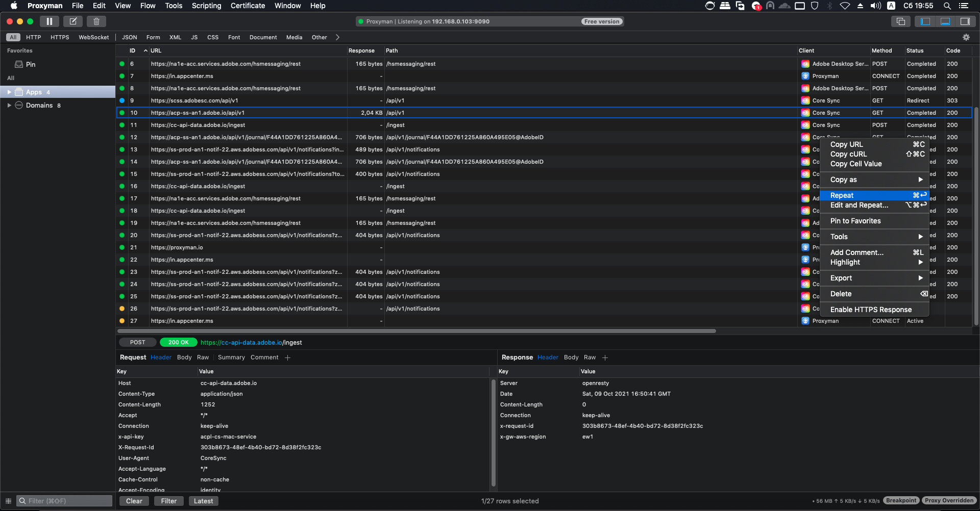Click the request header panel vertical scrollbar
The image size is (980, 511).
pyautogui.click(x=493, y=432)
